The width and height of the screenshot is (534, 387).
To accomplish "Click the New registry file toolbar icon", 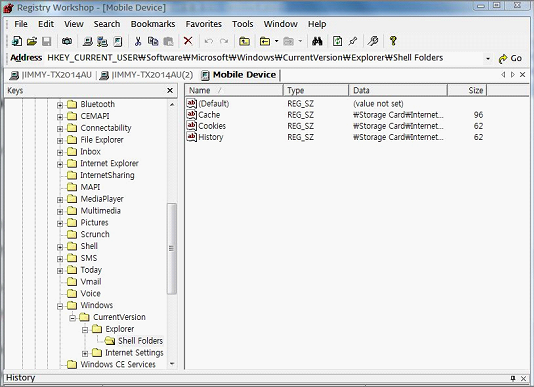I will (17, 41).
